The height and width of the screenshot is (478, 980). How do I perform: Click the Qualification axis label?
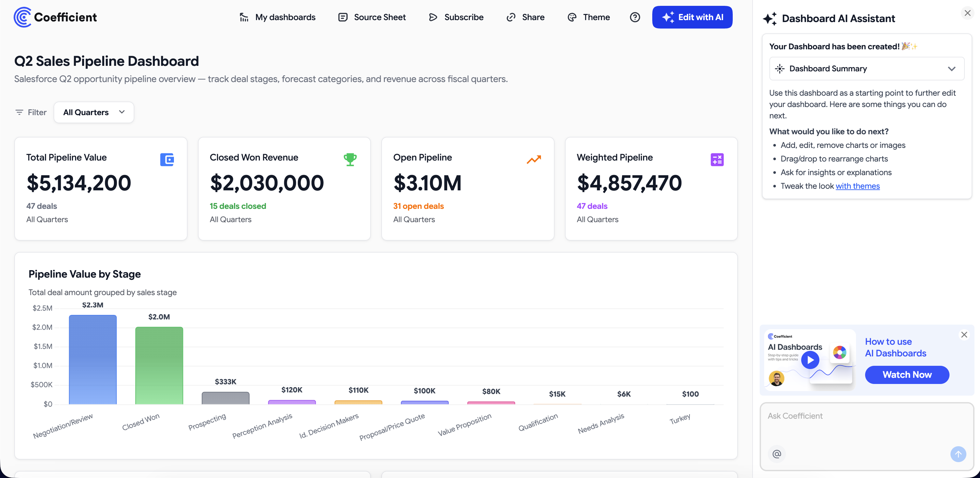click(x=538, y=422)
